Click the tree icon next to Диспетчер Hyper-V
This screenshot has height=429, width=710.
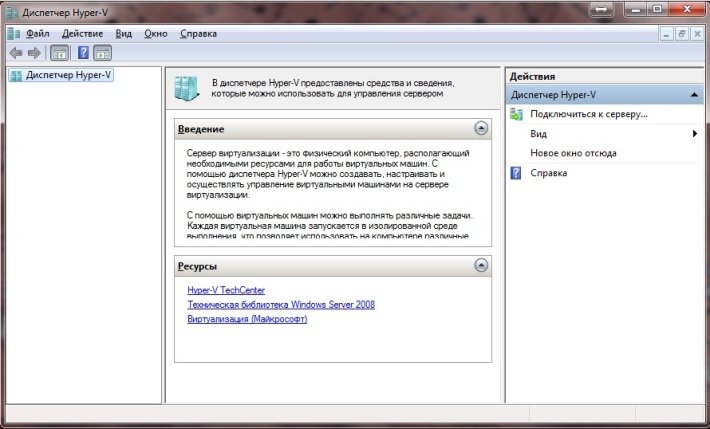pyautogui.click(x=16, y=75)
